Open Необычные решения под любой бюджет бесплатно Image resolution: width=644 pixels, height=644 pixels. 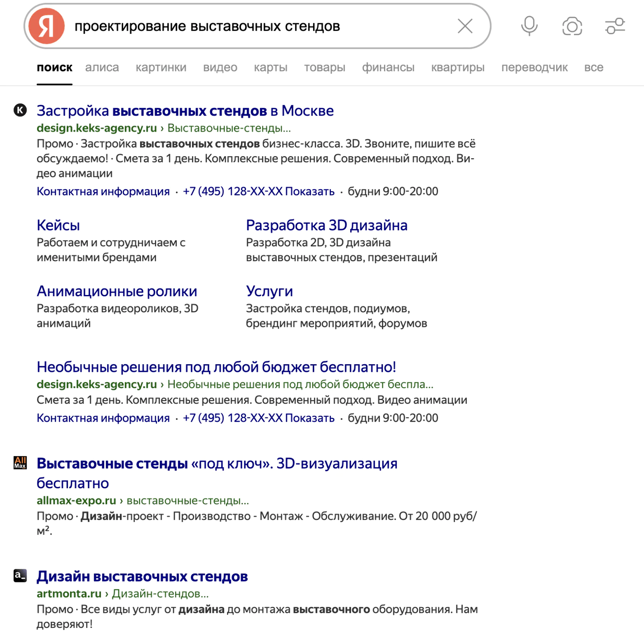tap(216, 367)
